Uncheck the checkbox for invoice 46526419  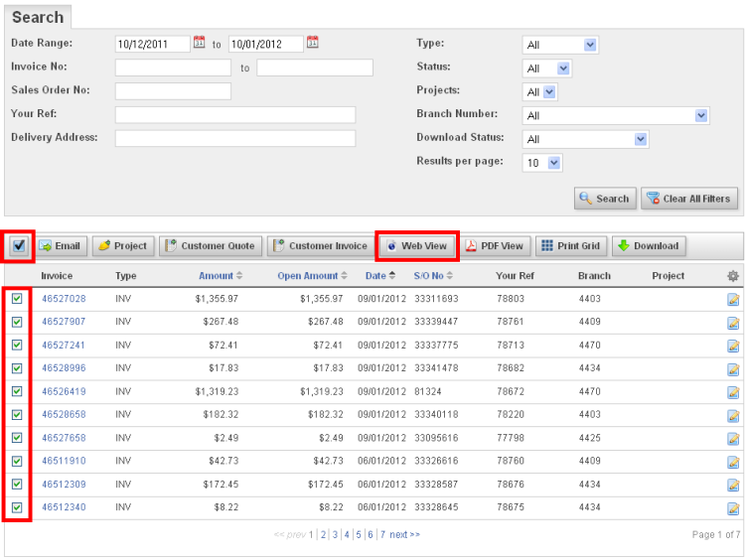pyautogui.click(x=17, y=391)
